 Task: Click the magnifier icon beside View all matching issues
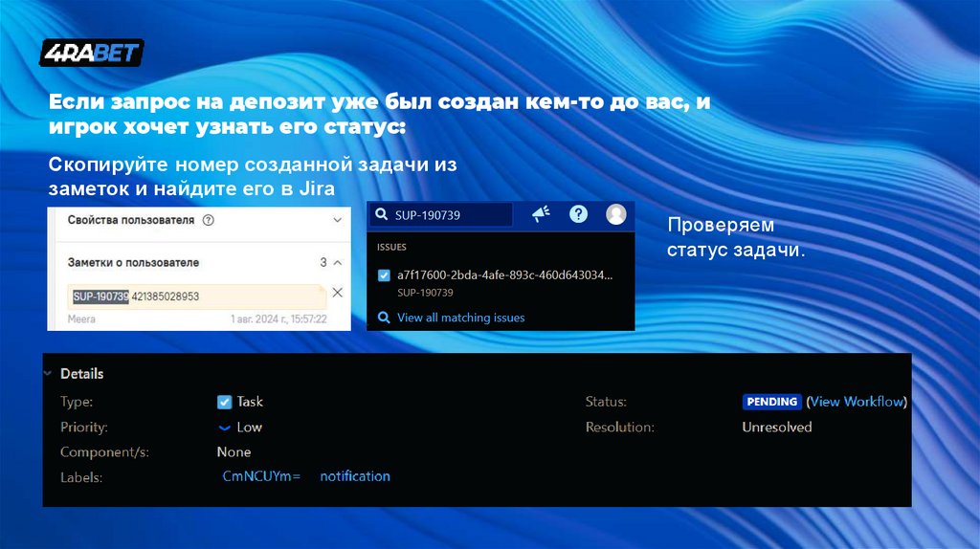coord(384,318)
